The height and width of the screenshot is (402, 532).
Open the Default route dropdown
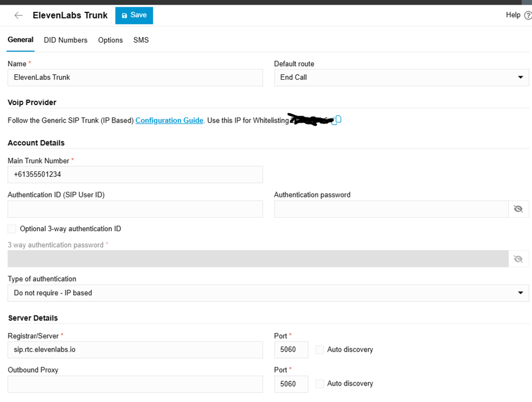point(401,77)
